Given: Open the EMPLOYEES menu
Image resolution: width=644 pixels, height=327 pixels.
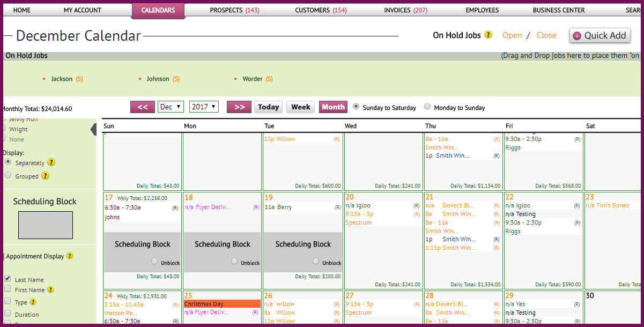Looking at the screenshot, I should [482, 10].
